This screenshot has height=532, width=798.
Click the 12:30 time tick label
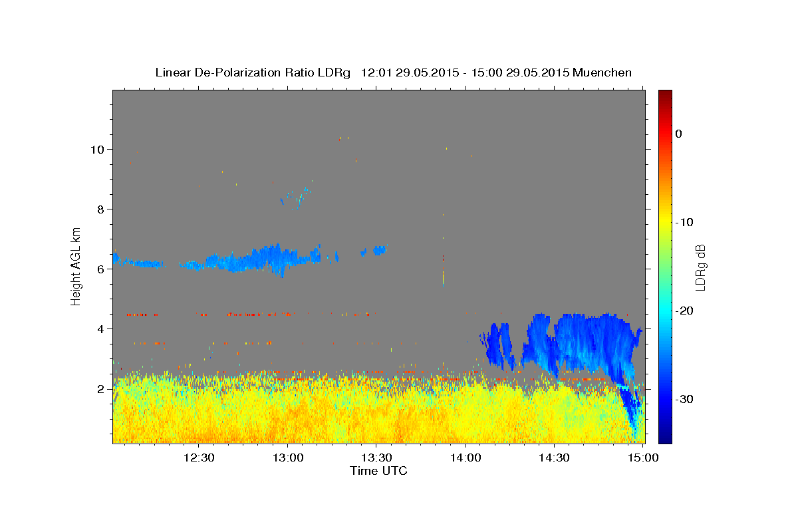[198, 458]
